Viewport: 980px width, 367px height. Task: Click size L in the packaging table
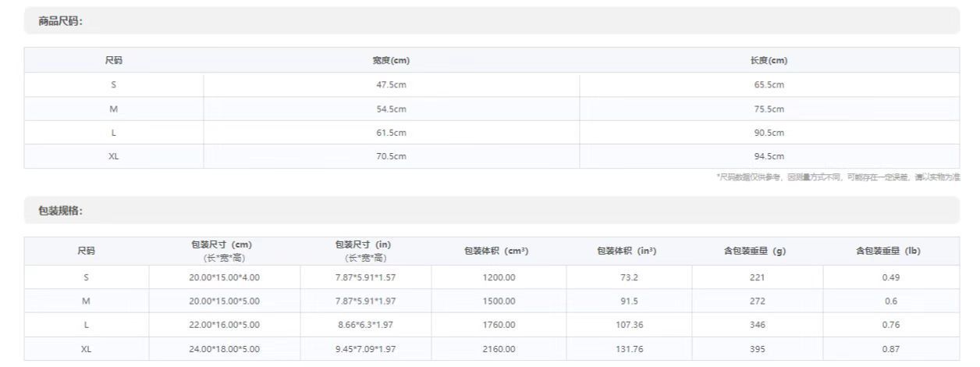(x=86, y=325)
